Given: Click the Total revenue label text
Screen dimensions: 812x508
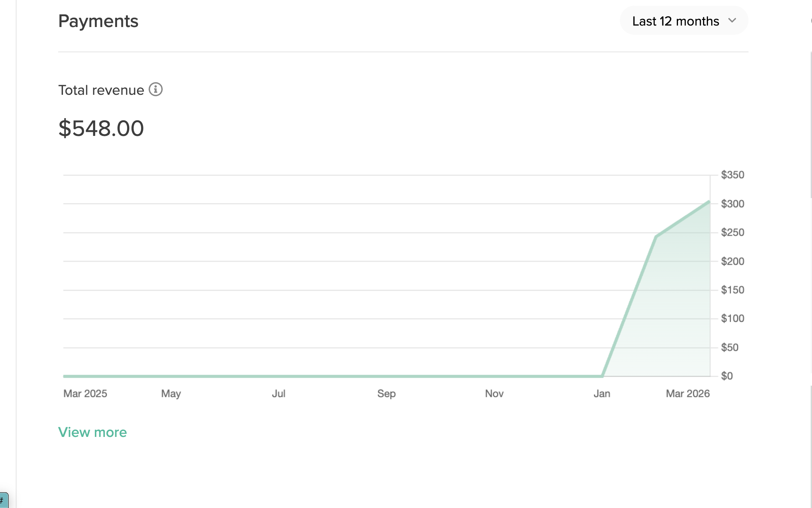Looking at the screenshot, I should [101, 90].
